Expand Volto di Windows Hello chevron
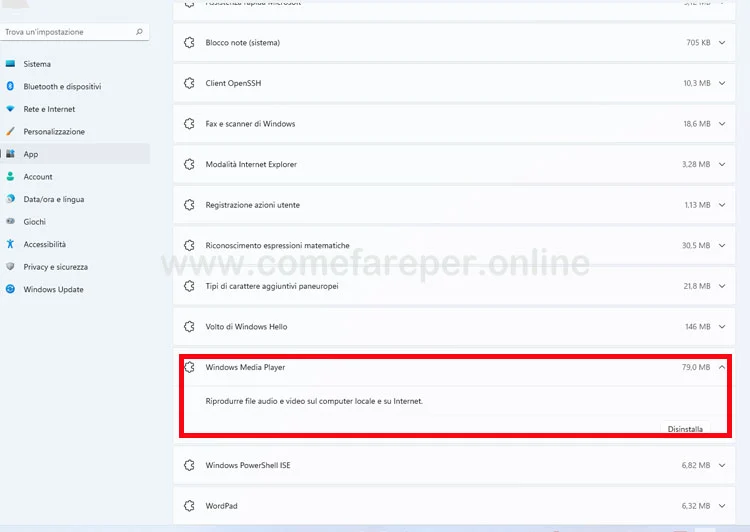The height and width of the screenshot is (532, 750). (x=722, y=327)
